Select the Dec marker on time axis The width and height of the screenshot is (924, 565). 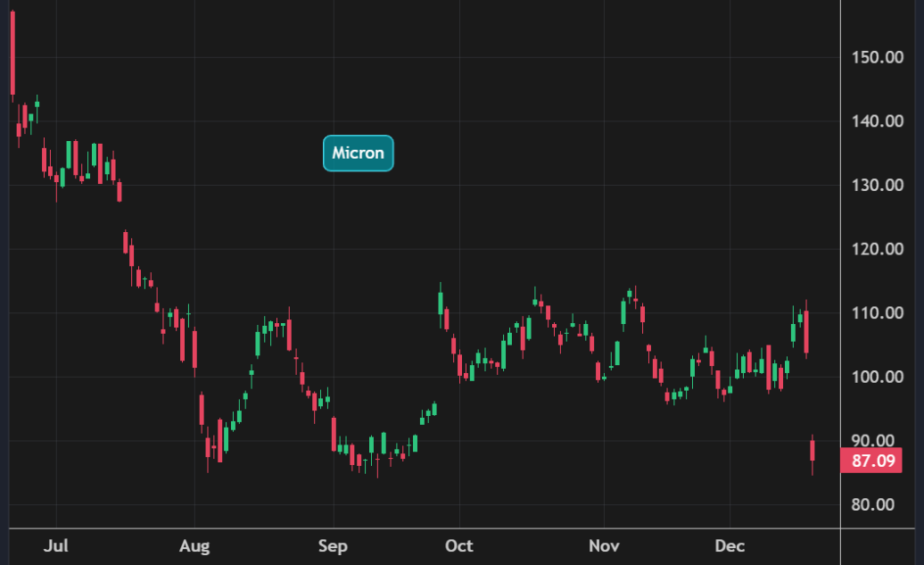tap(730, 545)
